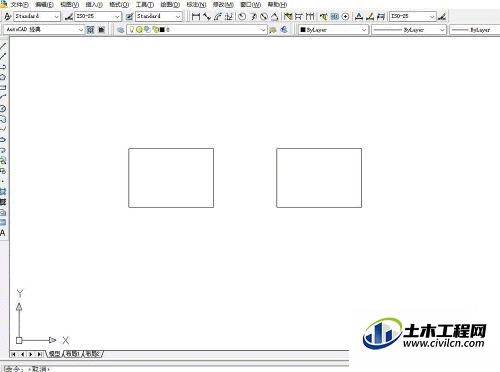Click the first-tab navigation arrow
The width and height of the screenshot is (500, 372).
tap(14, 354)
